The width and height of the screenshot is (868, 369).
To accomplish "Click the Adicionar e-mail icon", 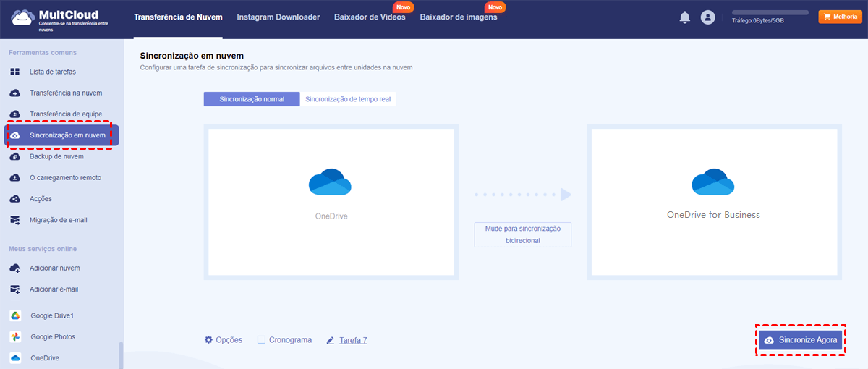I will (x=14, y=289).
